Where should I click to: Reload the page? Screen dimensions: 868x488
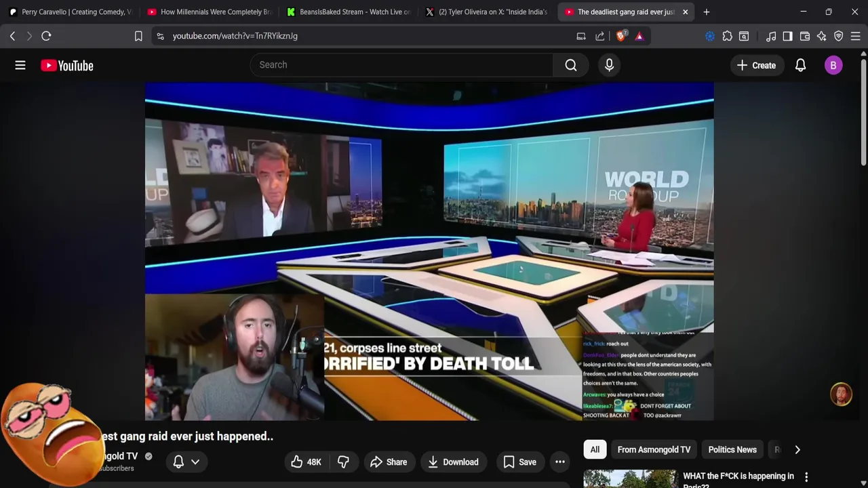pos(46,36)
